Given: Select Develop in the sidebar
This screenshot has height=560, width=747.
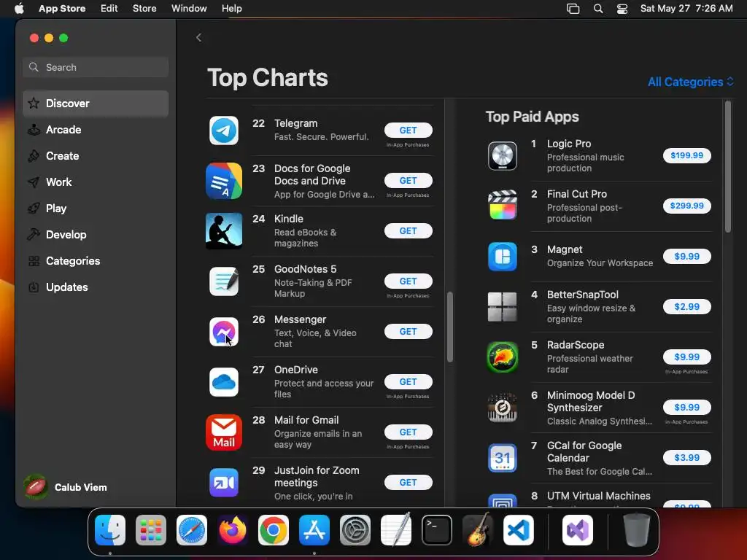Looking at the screenshot, I should 96,235.
